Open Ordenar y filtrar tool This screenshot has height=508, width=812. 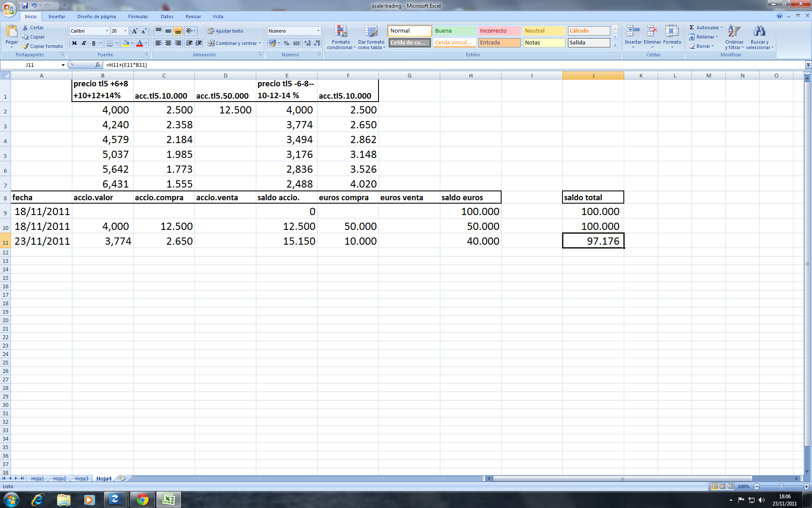[734, 32]
